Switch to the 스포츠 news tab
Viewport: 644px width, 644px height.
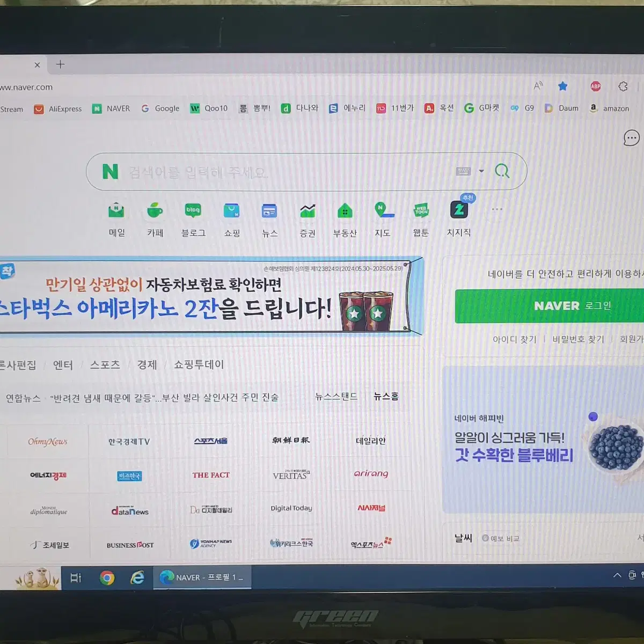[105, 365]
